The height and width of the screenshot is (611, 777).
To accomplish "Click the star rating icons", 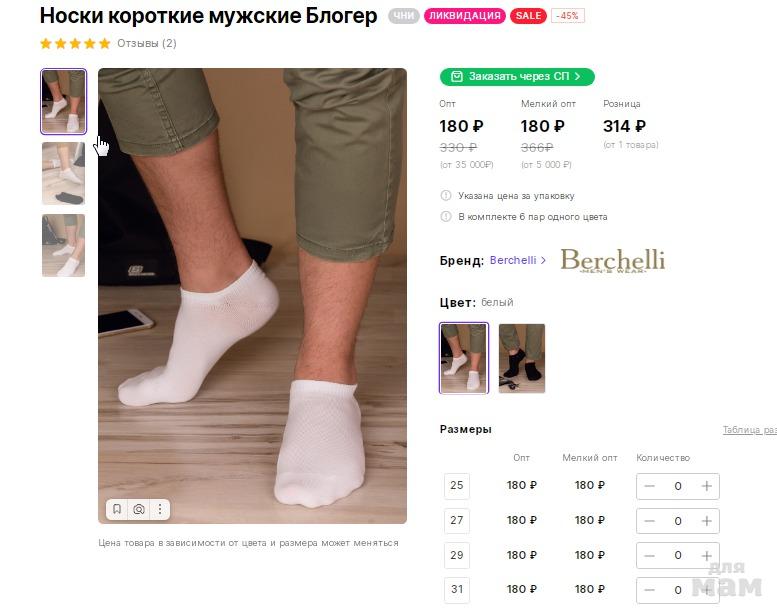I will point(75,44).
